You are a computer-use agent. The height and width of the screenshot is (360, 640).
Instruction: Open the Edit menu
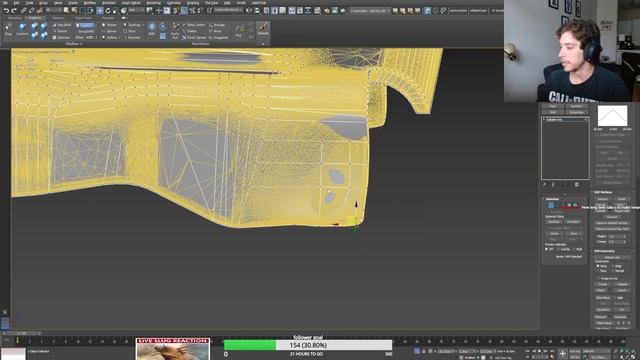click(x=16, y=3)
